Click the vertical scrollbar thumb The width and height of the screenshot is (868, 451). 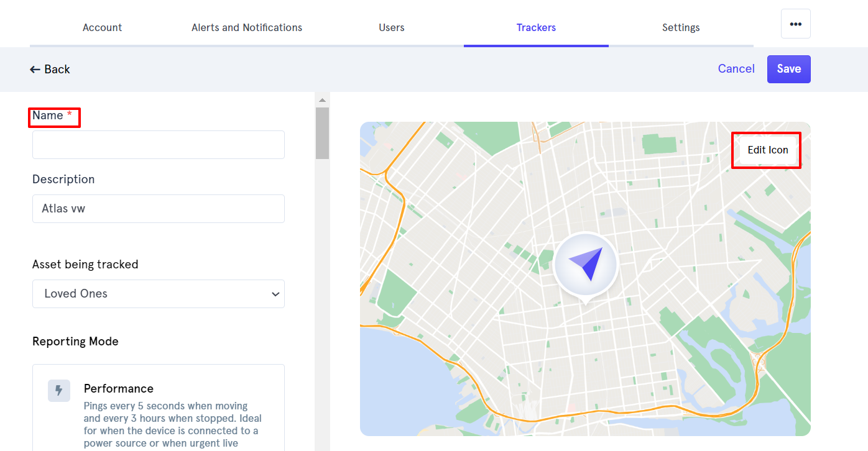322,133
